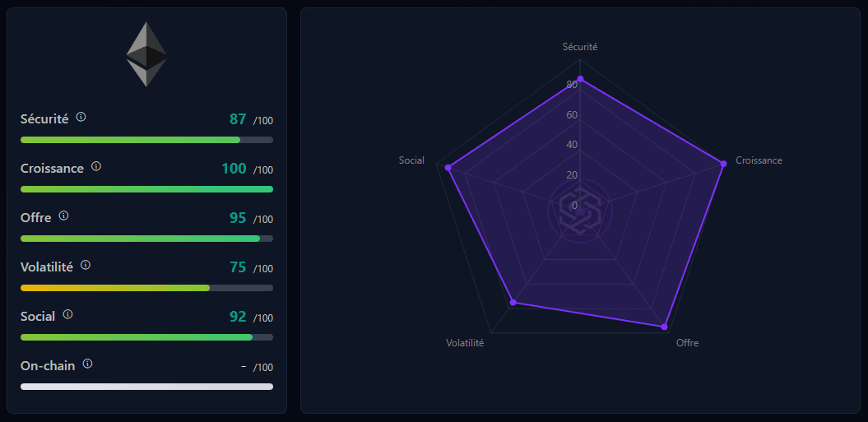Screen dimensions: 868x422
Task: Click the 40 tick label on radar axis
Action: coord(572,145)
